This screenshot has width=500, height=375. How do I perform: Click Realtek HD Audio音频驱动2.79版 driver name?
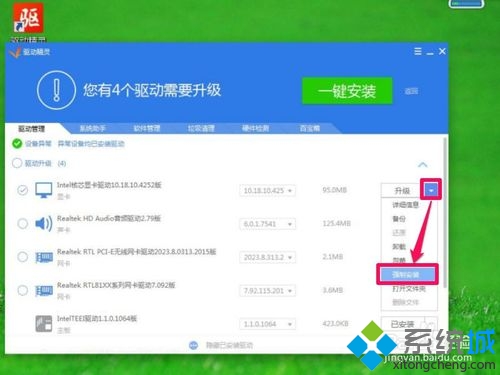coord(109,218)
